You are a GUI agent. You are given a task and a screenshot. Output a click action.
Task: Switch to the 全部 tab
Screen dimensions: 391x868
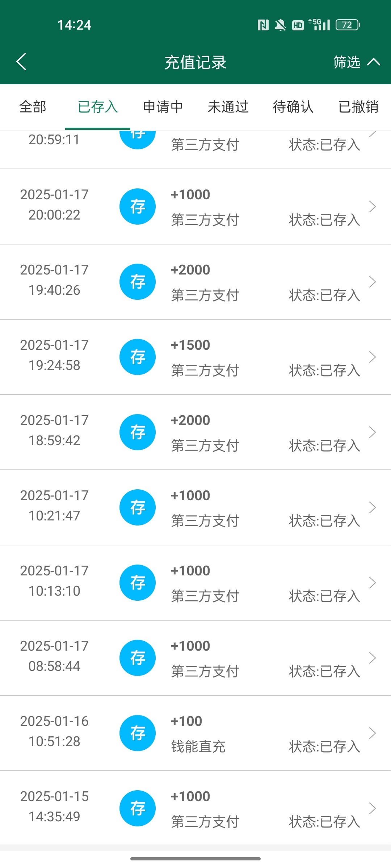pyautogui.click(x=33, y=107)
